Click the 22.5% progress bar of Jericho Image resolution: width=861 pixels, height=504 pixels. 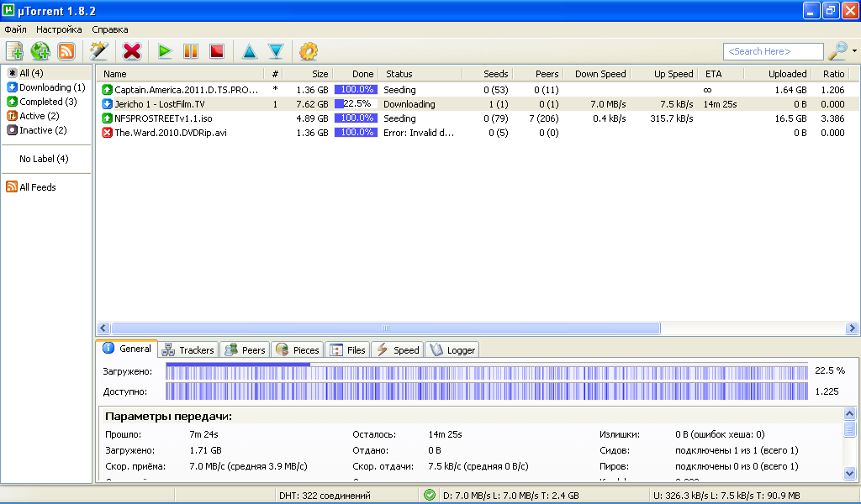356,103
